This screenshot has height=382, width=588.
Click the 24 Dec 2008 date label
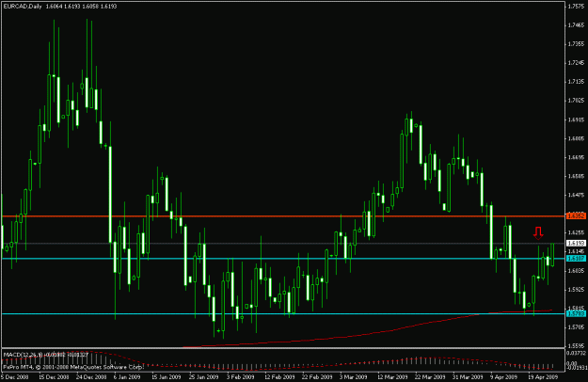(x=91, y=376)
